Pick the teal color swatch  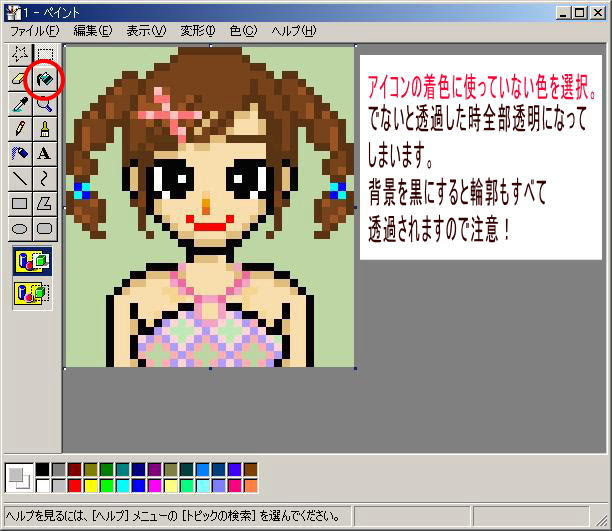[x=123, y=469]
